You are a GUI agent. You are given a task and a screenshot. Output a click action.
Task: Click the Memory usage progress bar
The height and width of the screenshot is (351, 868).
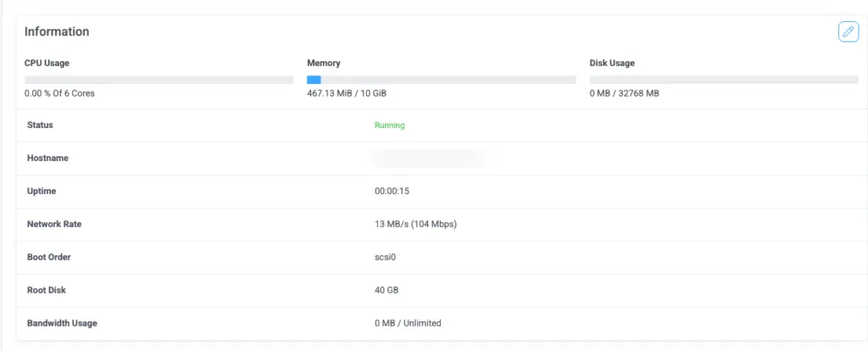pos(441,80)
